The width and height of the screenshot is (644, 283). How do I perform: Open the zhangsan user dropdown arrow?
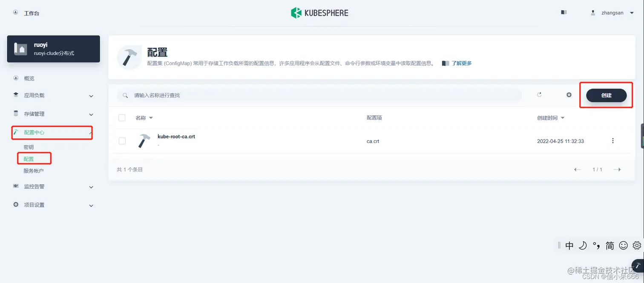[x=632, y=13]
